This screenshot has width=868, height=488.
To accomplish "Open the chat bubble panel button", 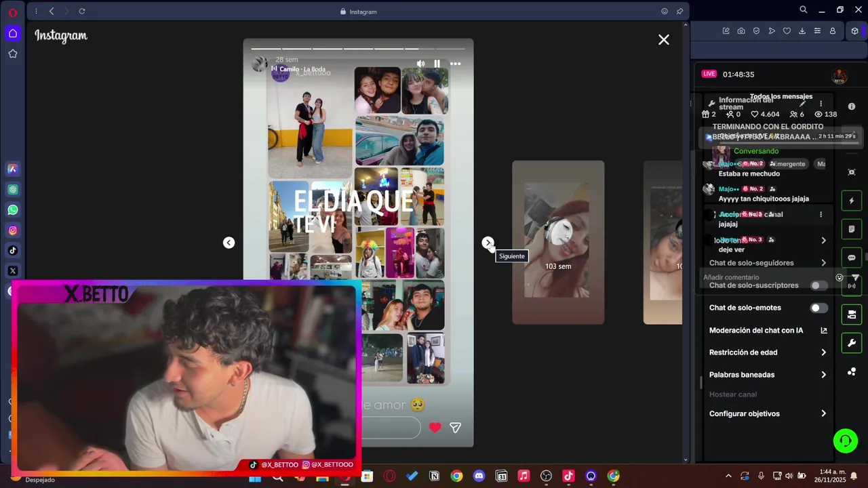I will pyautogui.click(x=852, y=258).
